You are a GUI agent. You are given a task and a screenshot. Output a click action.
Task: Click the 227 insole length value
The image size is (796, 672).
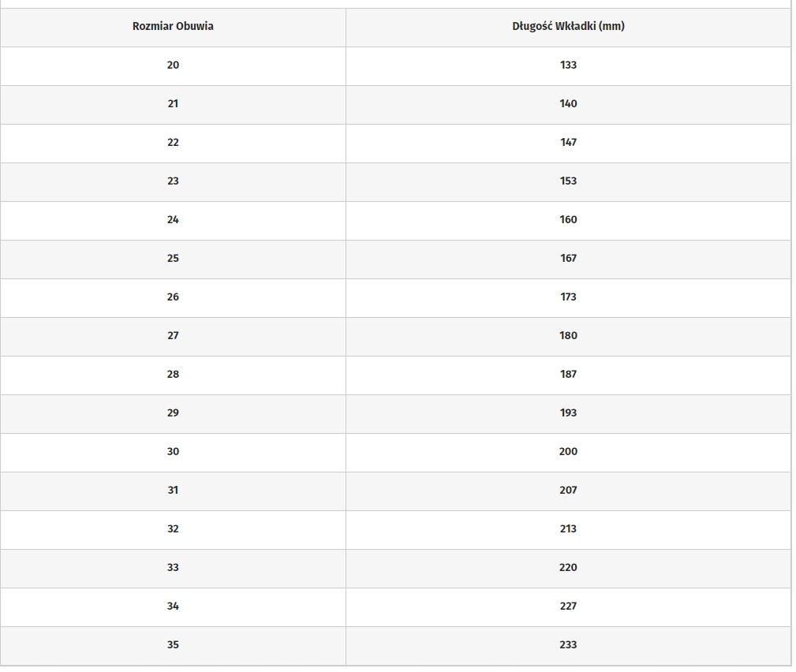(x=568, y=606)
